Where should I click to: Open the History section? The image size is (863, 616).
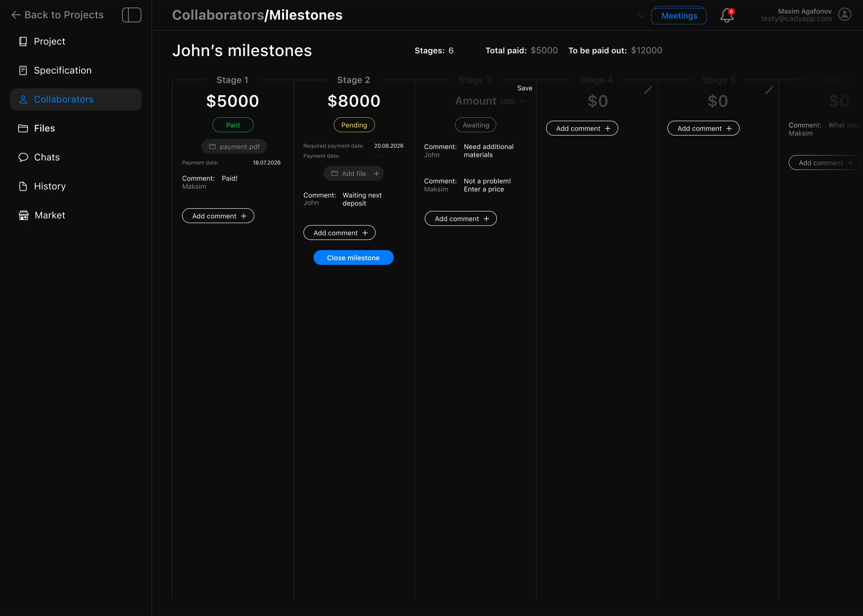coord(76,186)
